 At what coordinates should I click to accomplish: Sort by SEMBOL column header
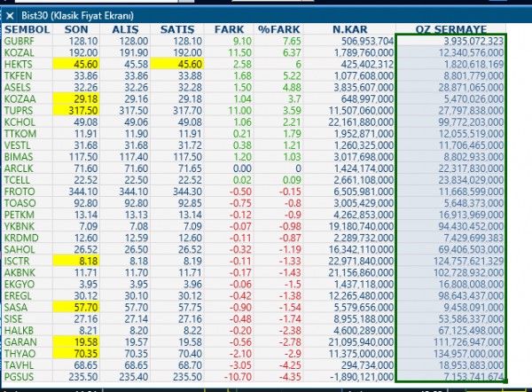point(27,29)
